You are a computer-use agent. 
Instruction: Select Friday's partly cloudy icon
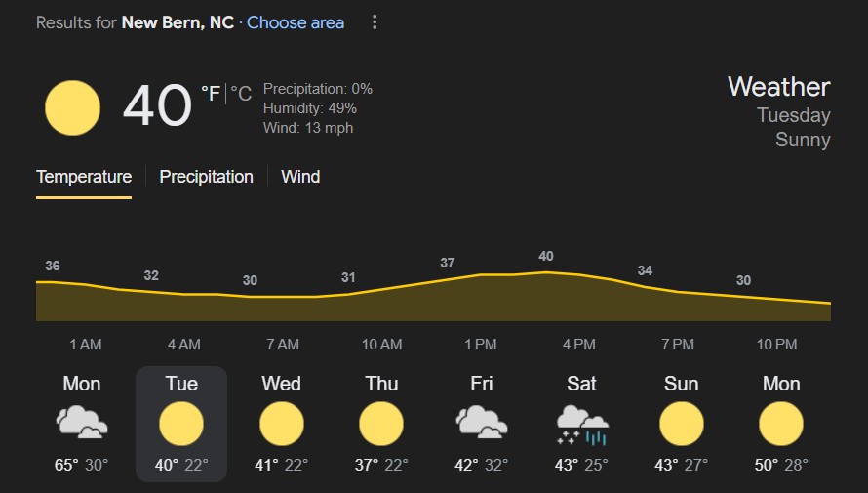coord(482,424)
